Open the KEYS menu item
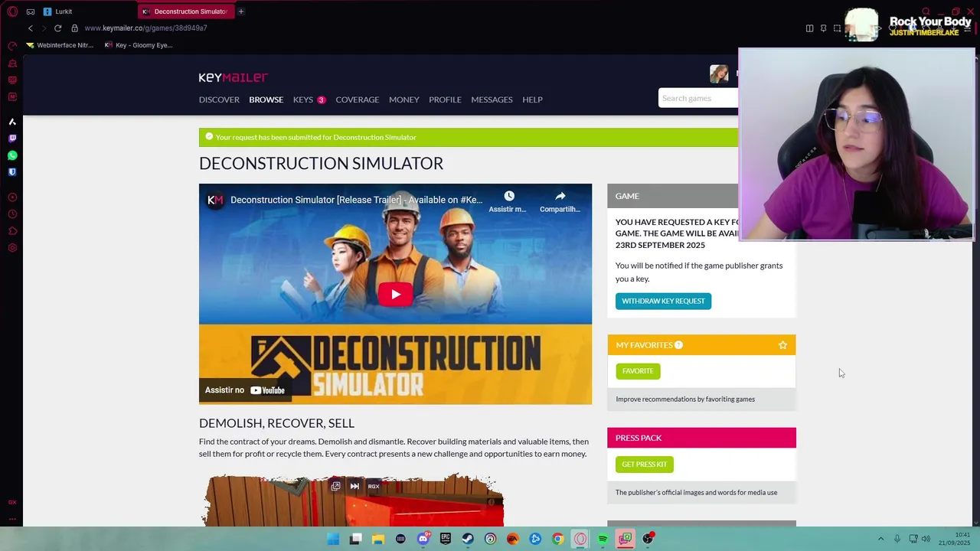Screen dimensions: 980x551 (303, 99)
